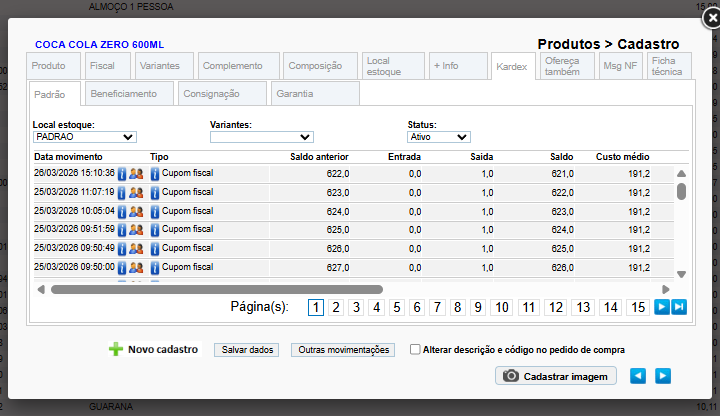The image size is (720, 420).
Task: Click Data movimento column header
Action: click(x=68, y=157)
